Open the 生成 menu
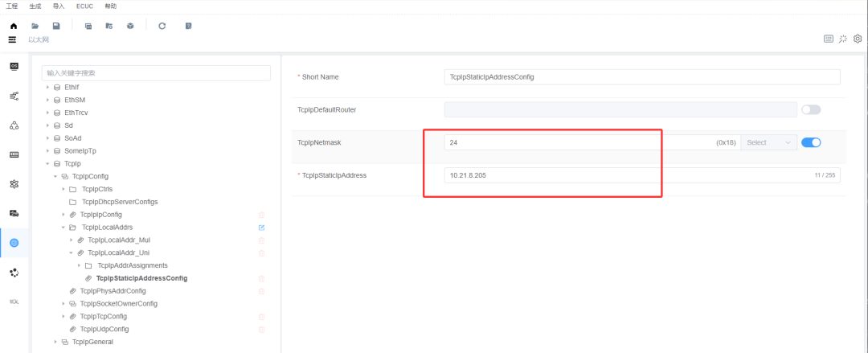The height and width of the screenshot is (353, 868). click(35, 6)
